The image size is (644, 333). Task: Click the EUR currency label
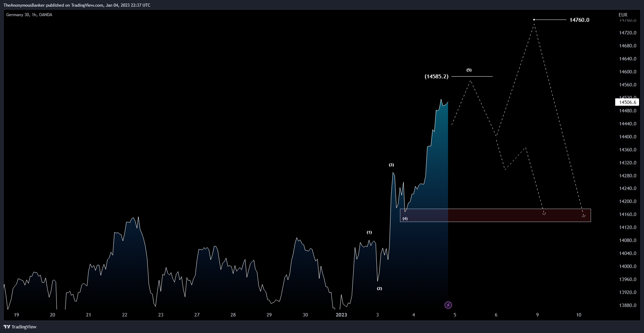pyautogui.click(x=623, y=15)
